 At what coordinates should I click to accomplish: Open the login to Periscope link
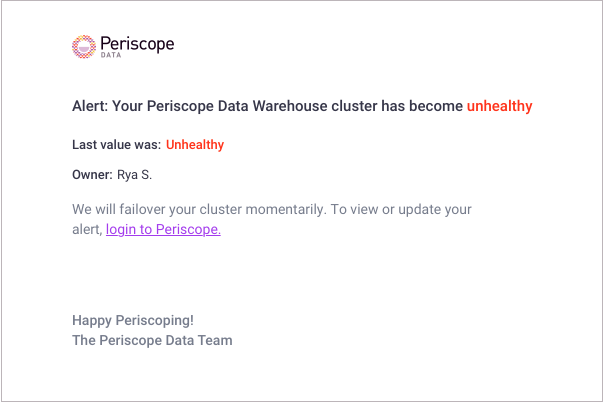pyautogui.click(x=163, y=229)
